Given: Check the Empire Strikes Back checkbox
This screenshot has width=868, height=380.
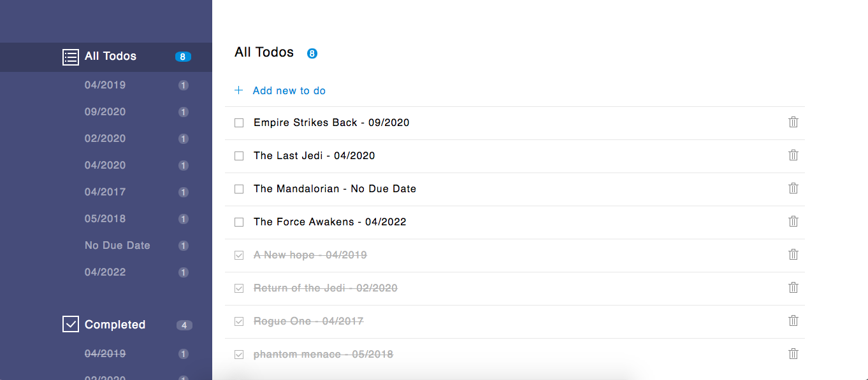Looking at the screenshot, I should coord(239,123).
